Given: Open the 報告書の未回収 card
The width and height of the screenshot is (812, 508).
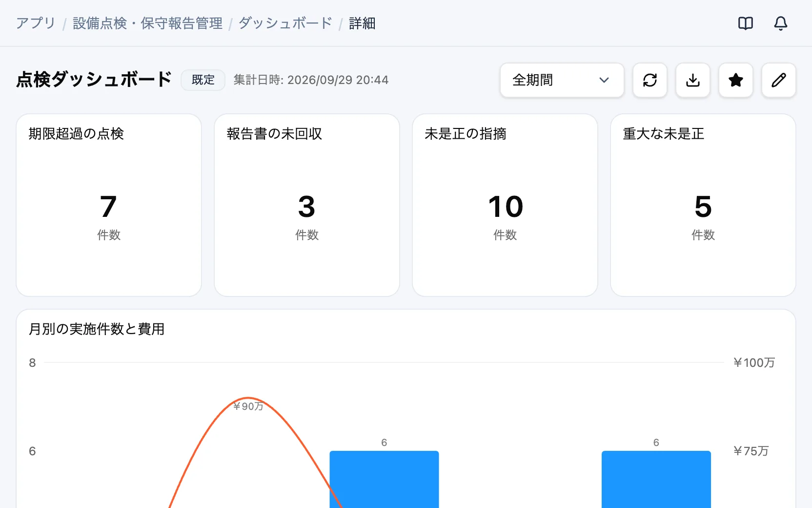Looking at the screenshot, I should coord(307,205).
